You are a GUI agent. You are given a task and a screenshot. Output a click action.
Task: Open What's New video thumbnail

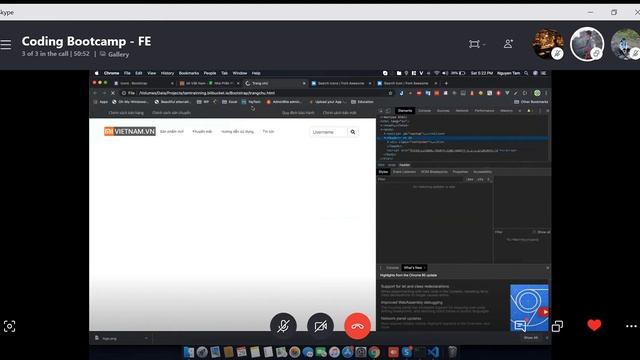(x=529, y=307)
